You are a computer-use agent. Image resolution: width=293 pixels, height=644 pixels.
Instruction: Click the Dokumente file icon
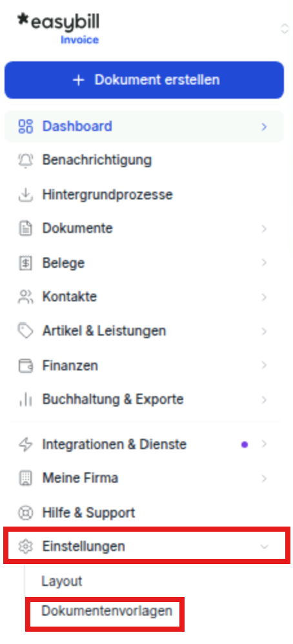25,228
